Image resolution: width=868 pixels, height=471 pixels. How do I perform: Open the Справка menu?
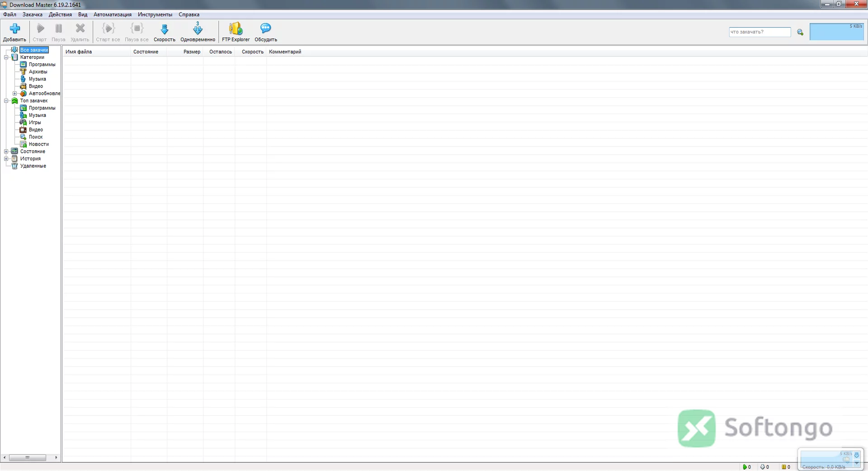pyautogui.click(x=189, y=14)
